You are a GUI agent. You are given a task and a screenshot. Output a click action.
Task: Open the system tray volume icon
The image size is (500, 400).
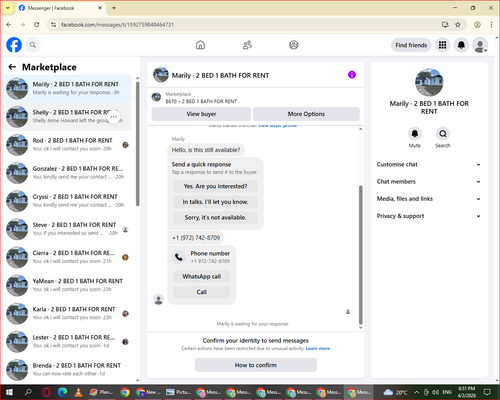pyautogui.click(x=435, y=392)
